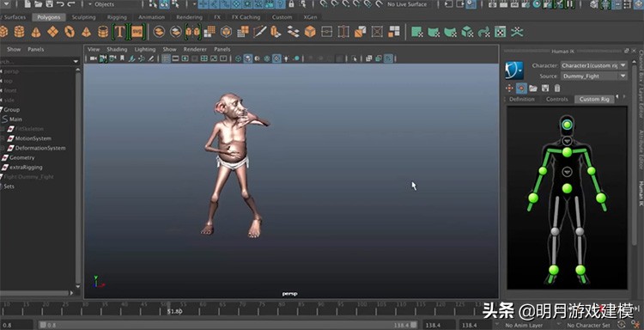Click the Undo arrow icon
Image resolution: width=644 pixels, height=330 pixels.
click(x=60, y=4)
